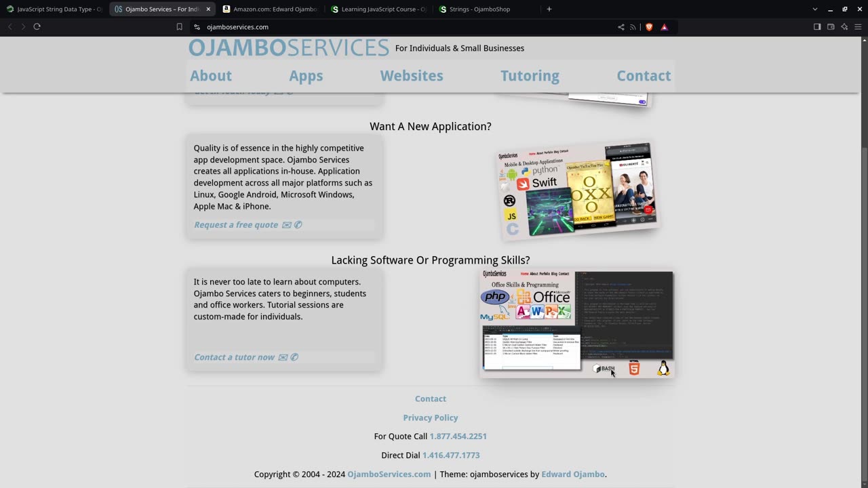Open the Edward Ojambo author link
This screenshot has width=868, height=488.
pos(573,474)
